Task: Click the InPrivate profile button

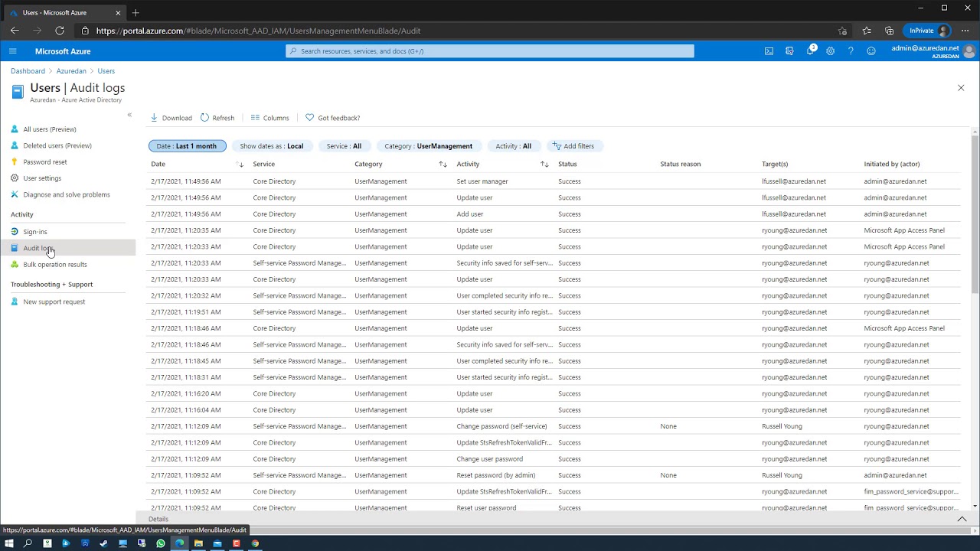Action: (x=927, y=31)
